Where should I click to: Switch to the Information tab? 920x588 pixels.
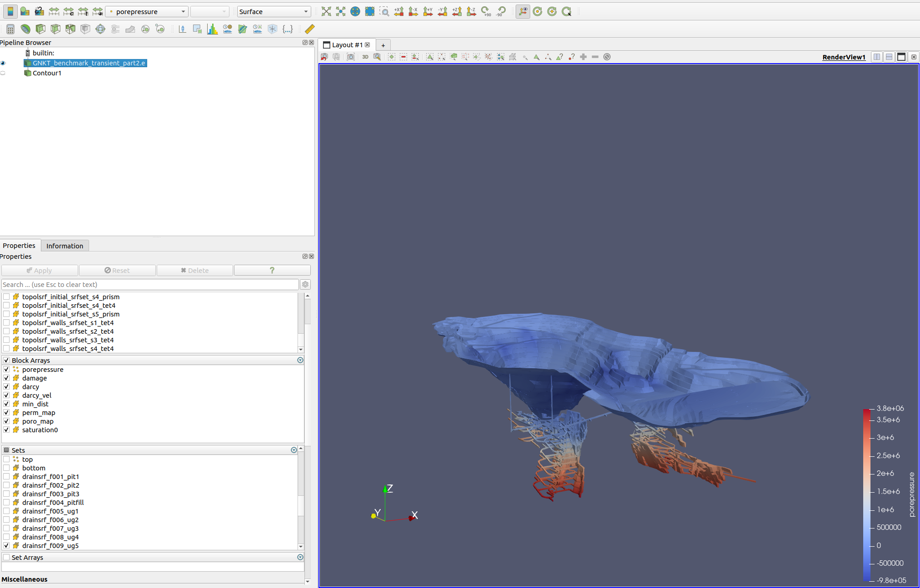pos(65,246)
